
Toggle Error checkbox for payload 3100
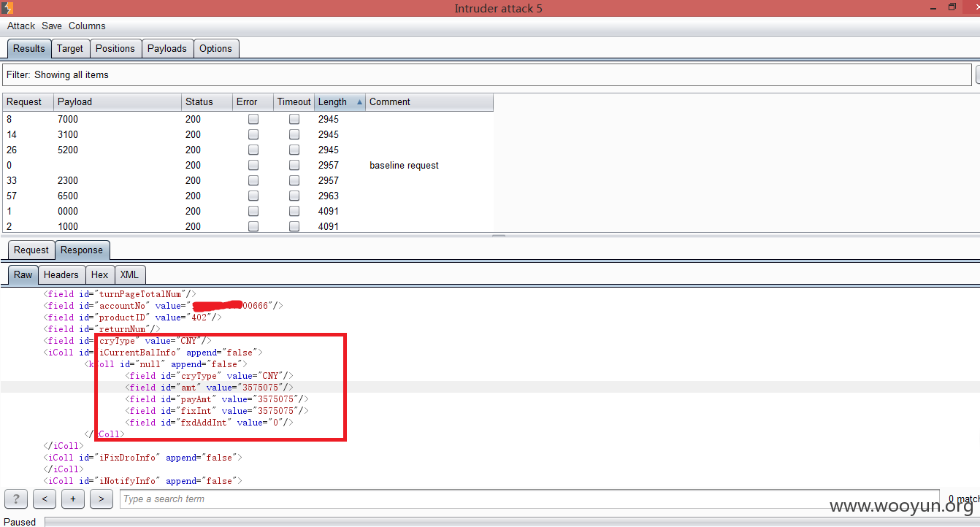253,134
